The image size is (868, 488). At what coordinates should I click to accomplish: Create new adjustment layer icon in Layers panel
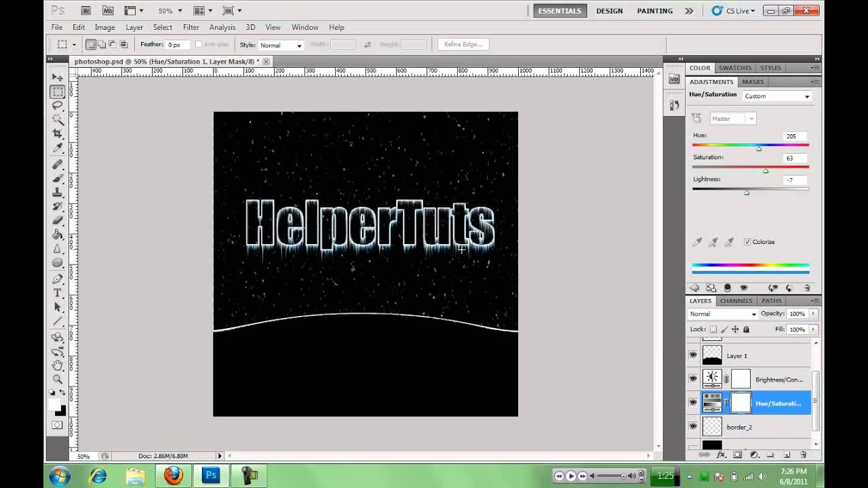(754, 455)
